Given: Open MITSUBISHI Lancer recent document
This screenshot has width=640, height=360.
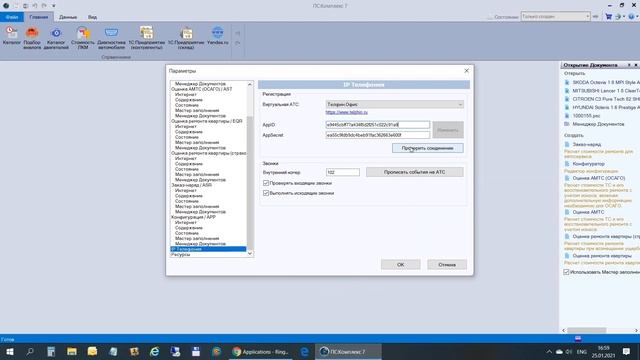Looking at the screenshot, I should 602,91.
